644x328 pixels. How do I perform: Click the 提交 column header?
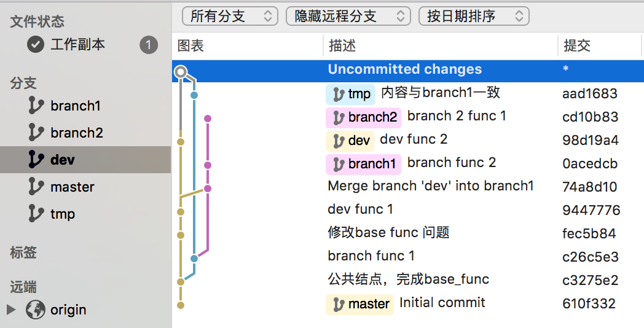(576, 46)
